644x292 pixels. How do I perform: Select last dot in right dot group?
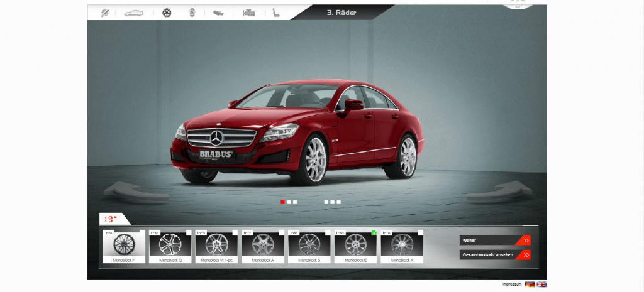338,202
